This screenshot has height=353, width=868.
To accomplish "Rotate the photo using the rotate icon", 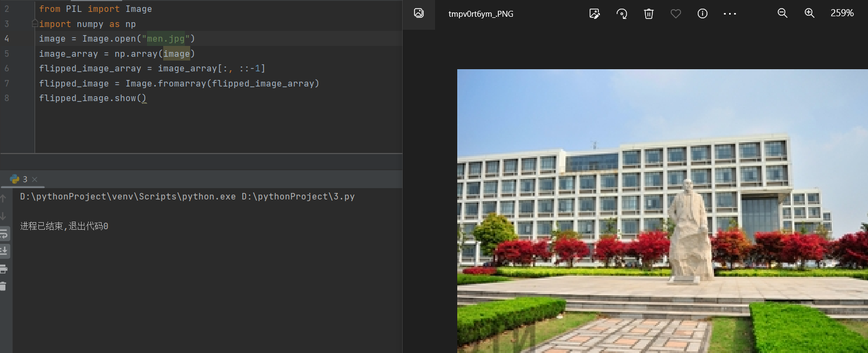I will pyautogui.click(x=622, y=14).
